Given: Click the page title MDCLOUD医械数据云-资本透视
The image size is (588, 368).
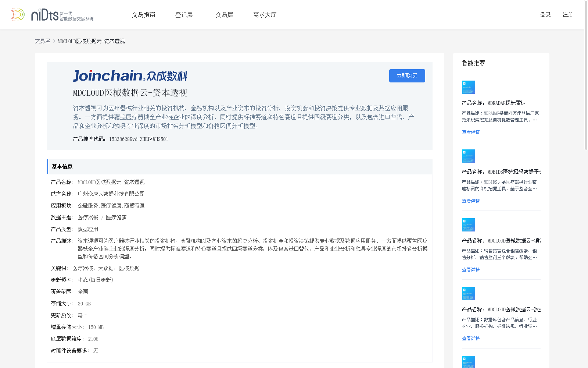Looking at the screenshot, I should pyautogui.click(x=130, y=93).
